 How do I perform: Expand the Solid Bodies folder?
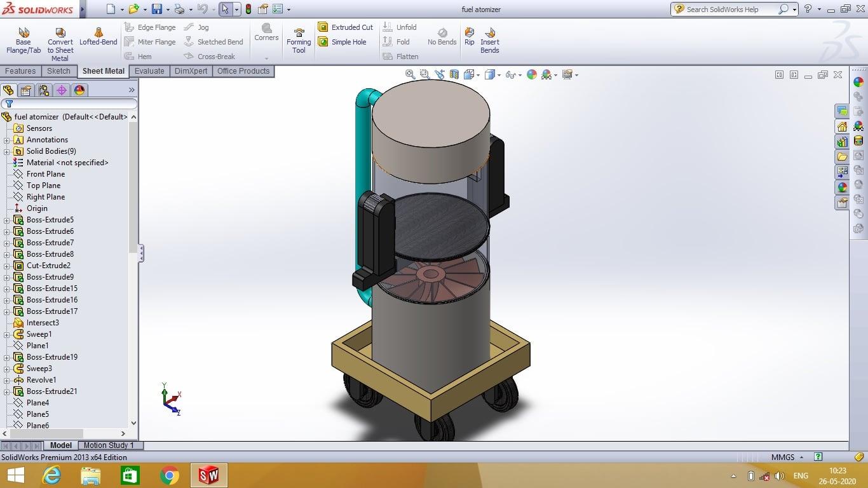(6, 151)
